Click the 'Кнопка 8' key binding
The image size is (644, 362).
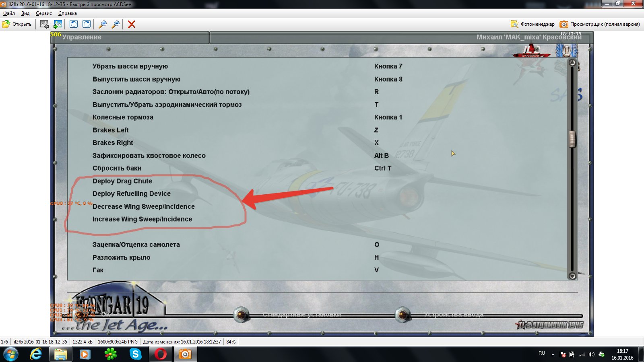click(x=388, y=79)
